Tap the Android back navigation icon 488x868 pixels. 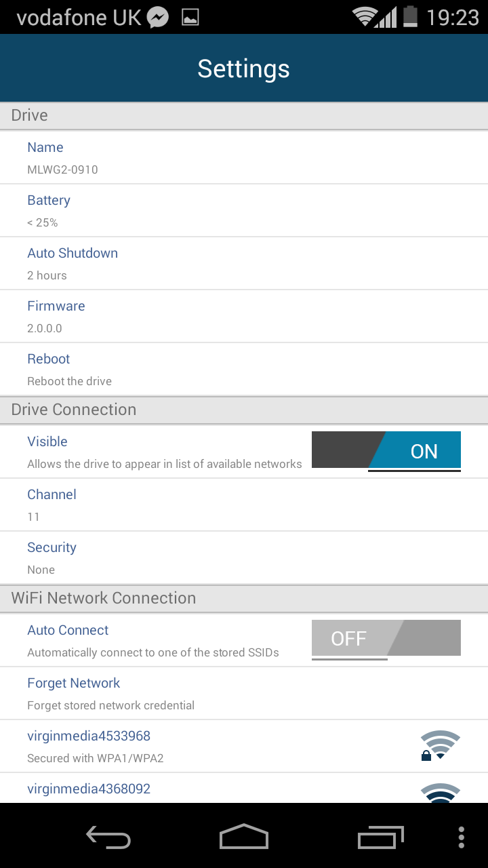(108, 837)
